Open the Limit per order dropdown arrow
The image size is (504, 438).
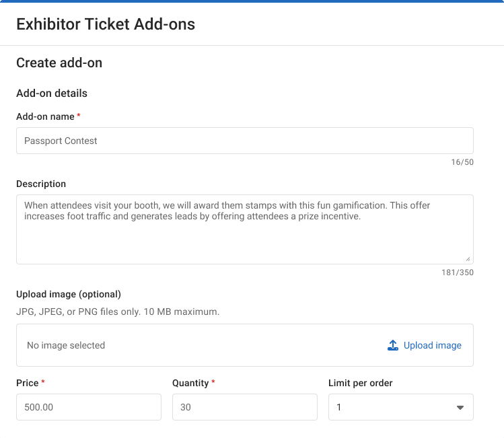(x=460, y=408)
